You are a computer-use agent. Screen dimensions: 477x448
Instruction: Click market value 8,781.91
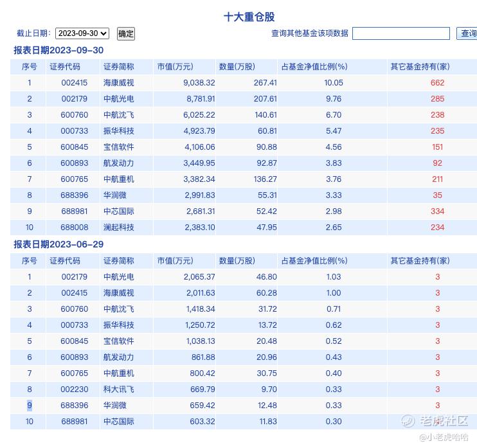[x=201, y=99]
